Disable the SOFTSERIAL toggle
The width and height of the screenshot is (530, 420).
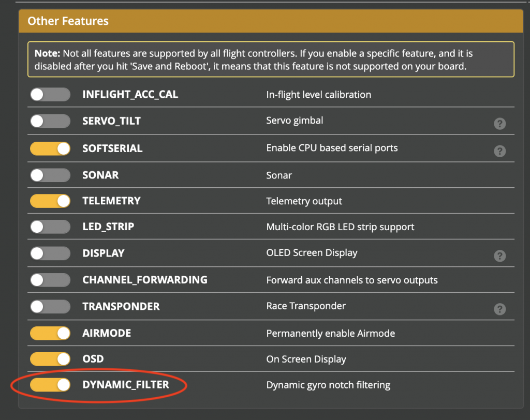click(50, 148)
